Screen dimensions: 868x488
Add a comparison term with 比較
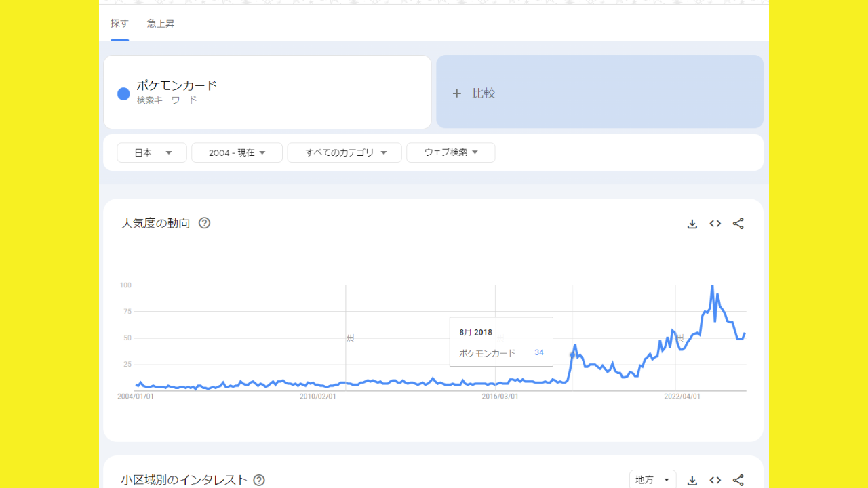pyautogui.click(x=599, y=92)
